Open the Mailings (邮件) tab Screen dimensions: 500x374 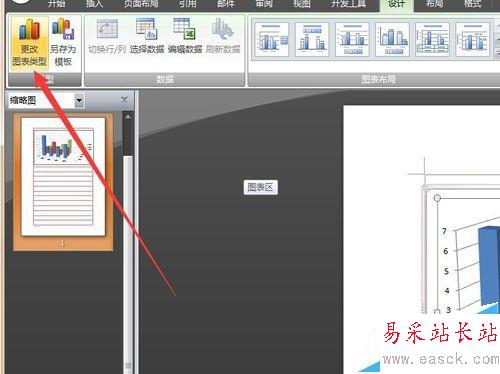pyautogui.click(x=226, y=4)
